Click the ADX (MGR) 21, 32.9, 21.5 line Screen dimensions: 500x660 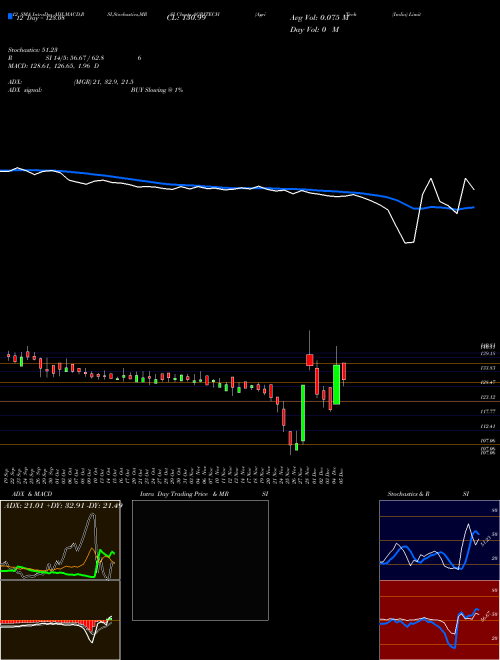coord(71,82)
